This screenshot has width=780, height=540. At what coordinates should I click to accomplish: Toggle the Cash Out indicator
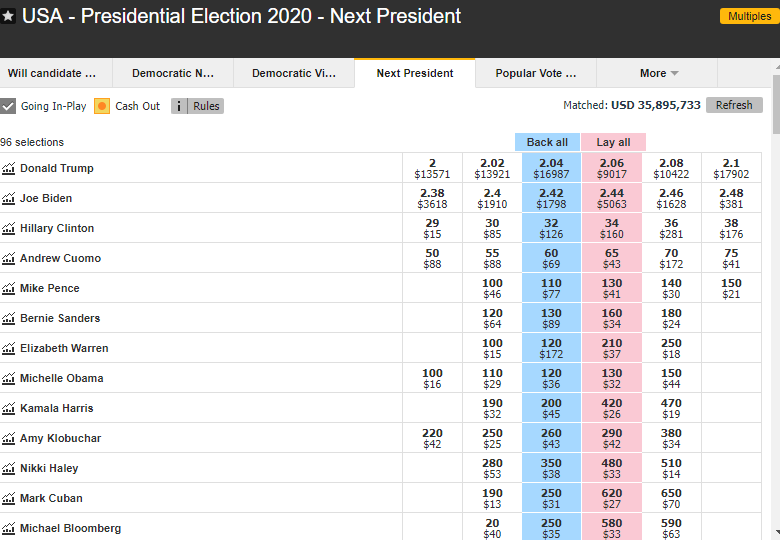102,106
